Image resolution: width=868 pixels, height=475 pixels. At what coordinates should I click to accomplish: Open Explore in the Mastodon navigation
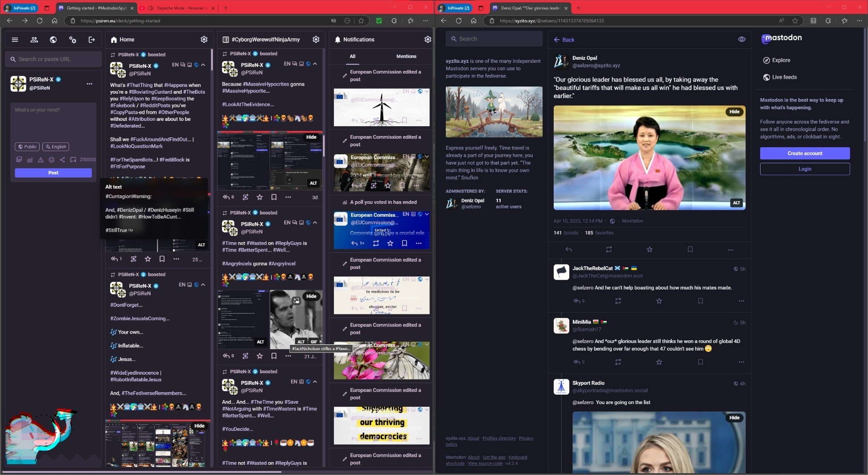[x=777, y=60]
